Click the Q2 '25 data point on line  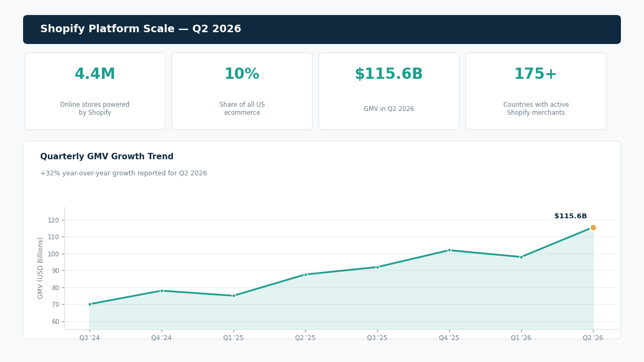(x=305, y=275)
